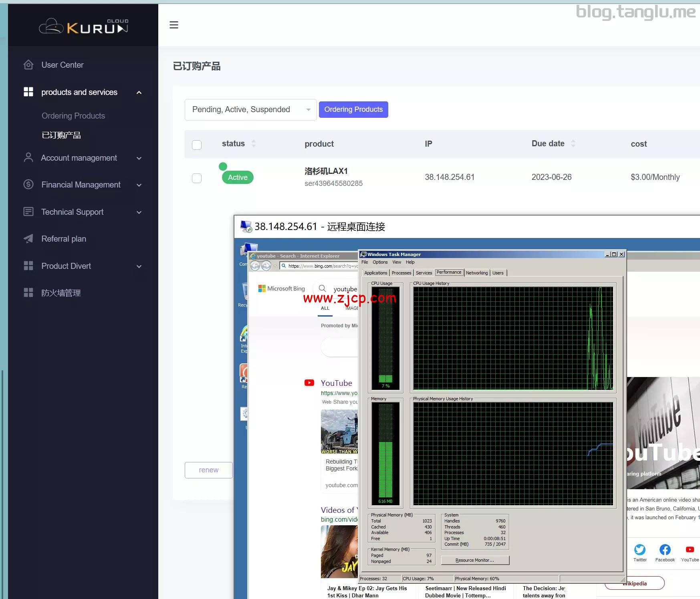
Task: Expand the Financial Management menu
Action: coord(139,185)
